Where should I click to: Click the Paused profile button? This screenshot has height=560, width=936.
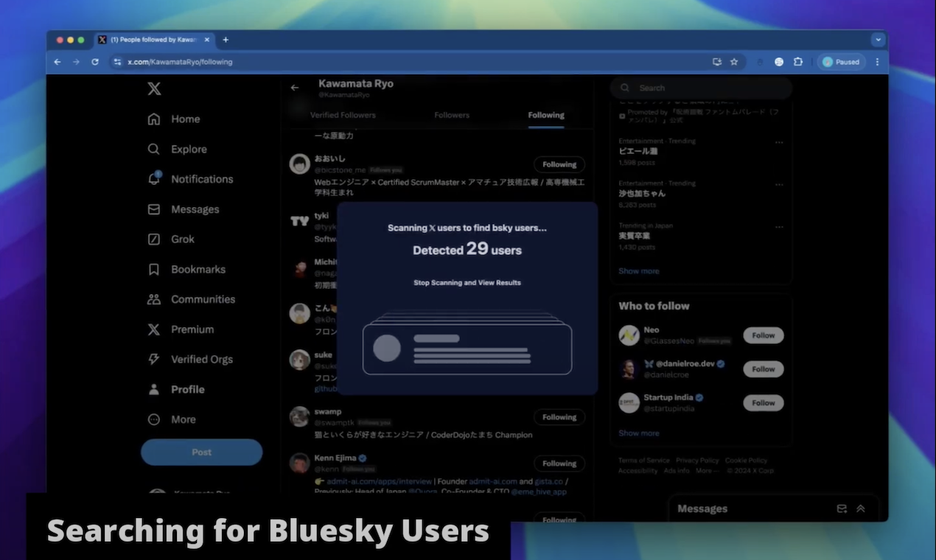pos(841,62)
